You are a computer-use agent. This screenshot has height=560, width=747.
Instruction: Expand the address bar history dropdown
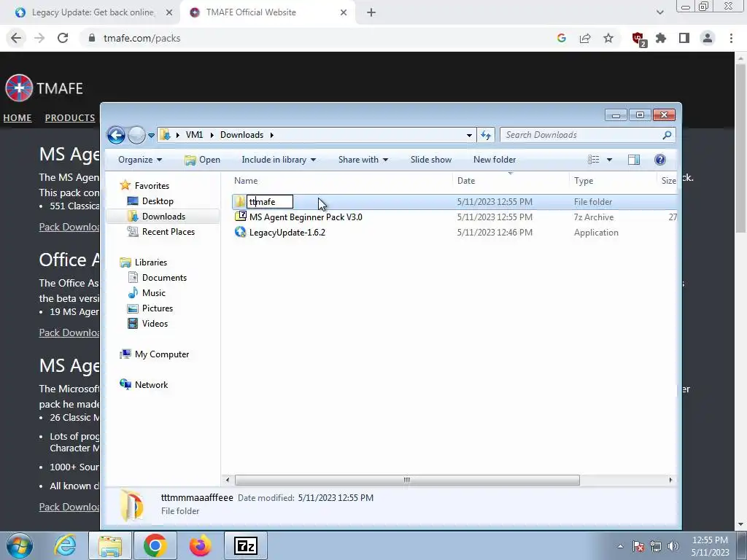pos(469,135)
